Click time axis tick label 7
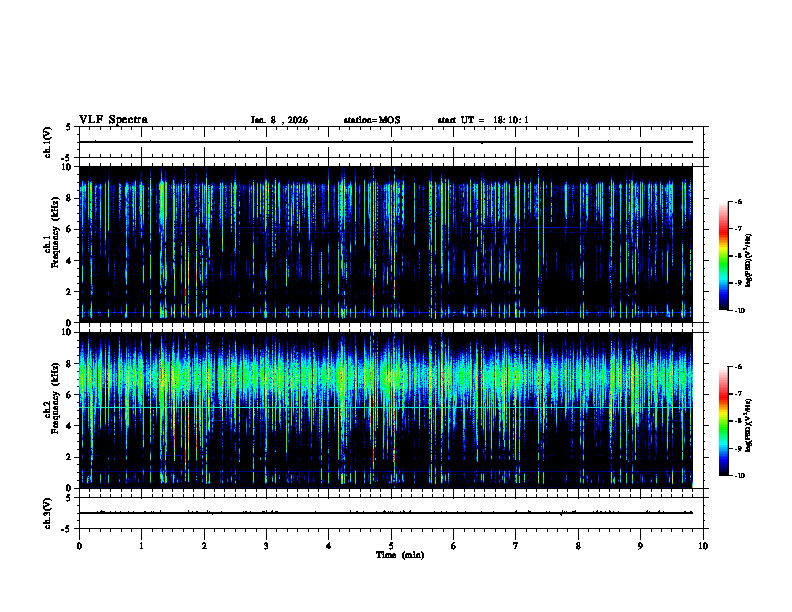Image resolution: width=792 pixels, height=612 pixels. [x=516, y=546]
